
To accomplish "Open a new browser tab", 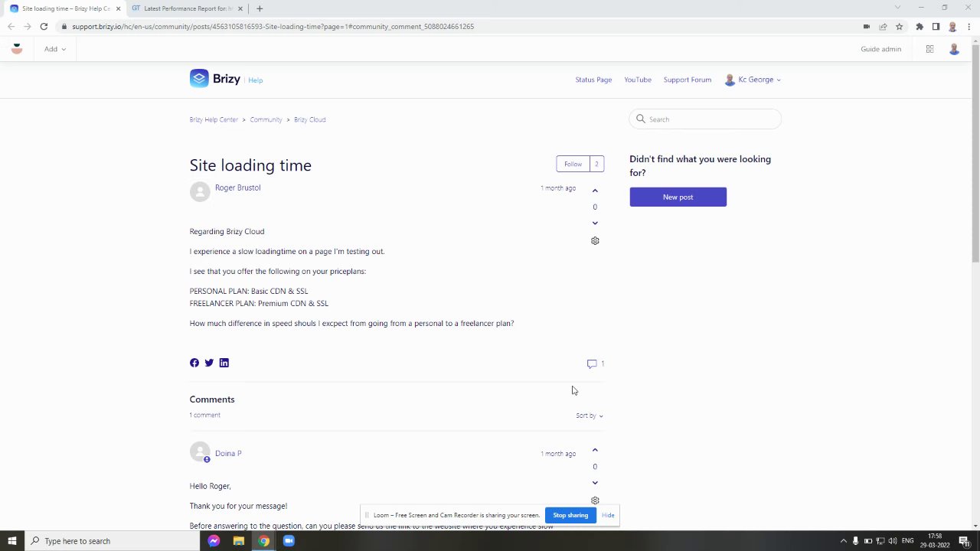I will coord(260,8).
